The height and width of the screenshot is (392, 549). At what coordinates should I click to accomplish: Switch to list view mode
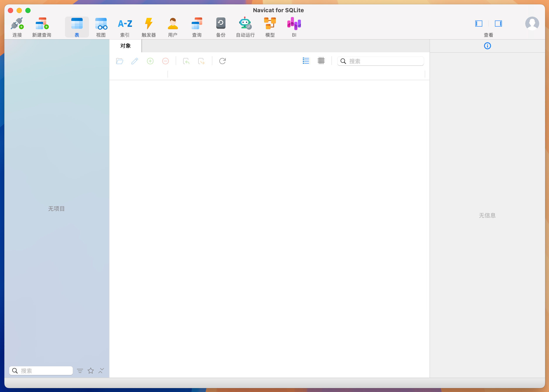tap(306, 61)
